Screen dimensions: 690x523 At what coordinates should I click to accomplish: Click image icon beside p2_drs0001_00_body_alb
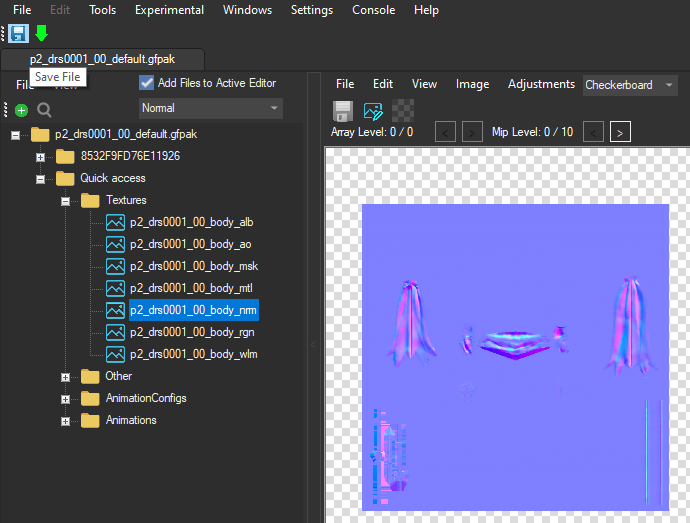click(x=115, y=222)
